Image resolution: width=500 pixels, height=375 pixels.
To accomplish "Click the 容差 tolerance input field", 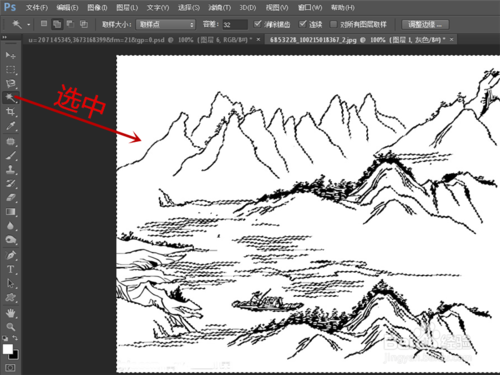I will pos(235,24).
